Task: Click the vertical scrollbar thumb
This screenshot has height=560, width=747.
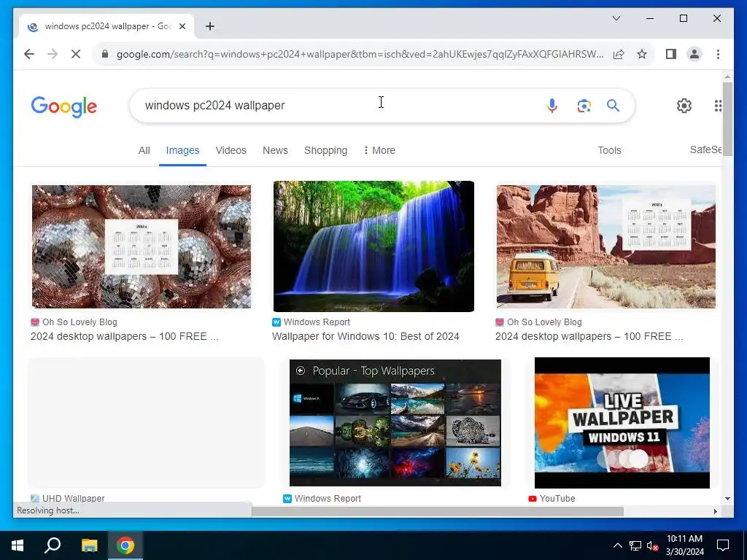Action: [727, 117]
